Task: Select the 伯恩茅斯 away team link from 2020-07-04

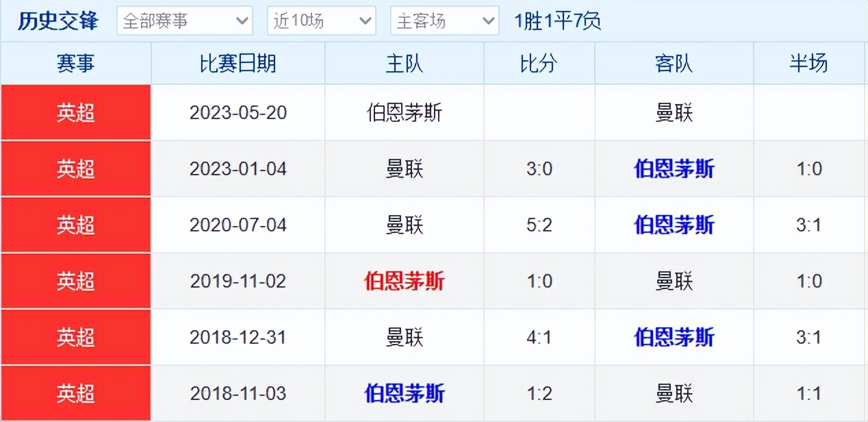Action: coord(674,225)
